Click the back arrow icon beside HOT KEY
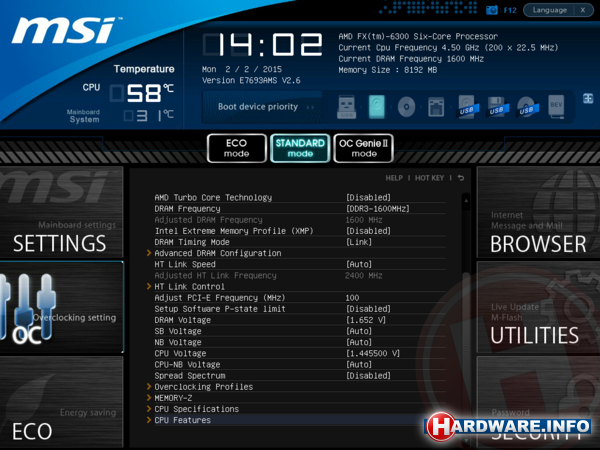The height and width of the screenshot is (450, 600). tap(461, 178)
